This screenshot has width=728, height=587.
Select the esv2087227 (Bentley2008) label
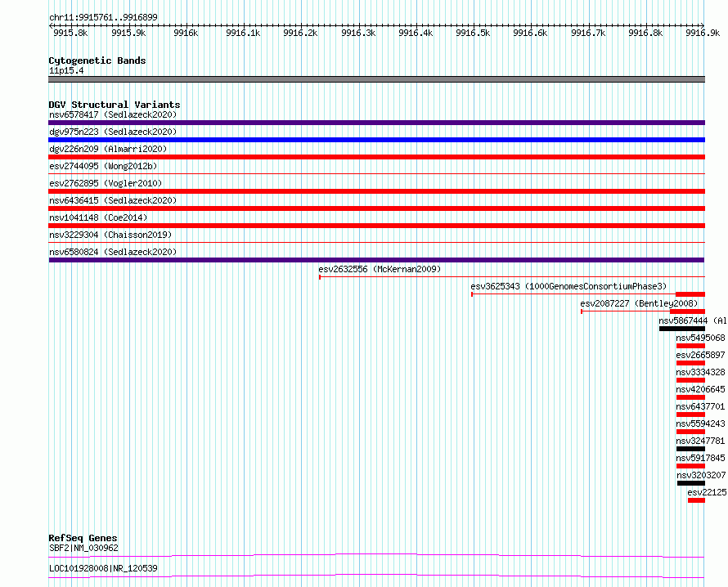coord(639,303)
